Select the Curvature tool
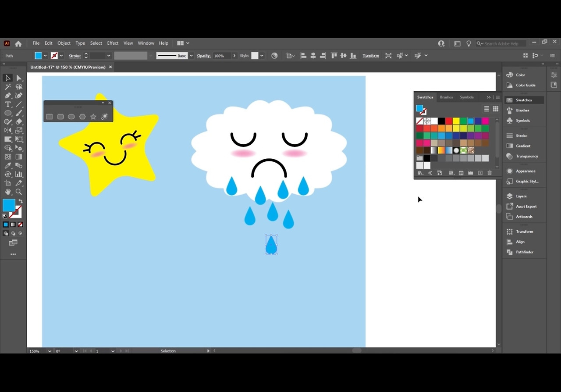Viewport: 561px width, 392px height. click(19, 96)
